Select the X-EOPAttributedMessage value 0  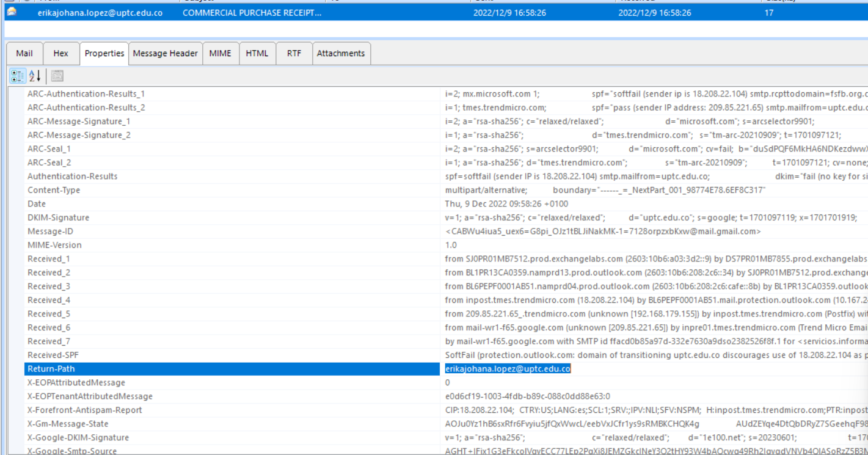(448, 382)
